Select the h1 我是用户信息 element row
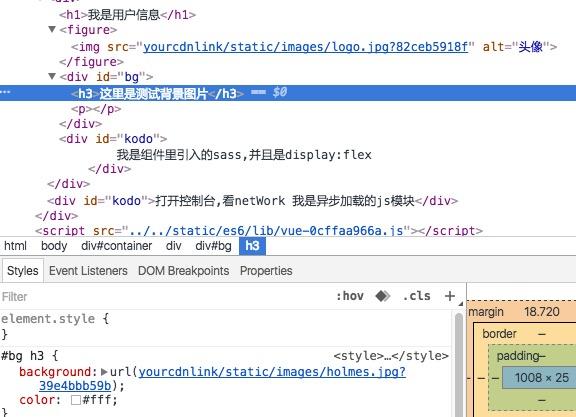Viewport: 576px width, 417px height. pos(127,15)
